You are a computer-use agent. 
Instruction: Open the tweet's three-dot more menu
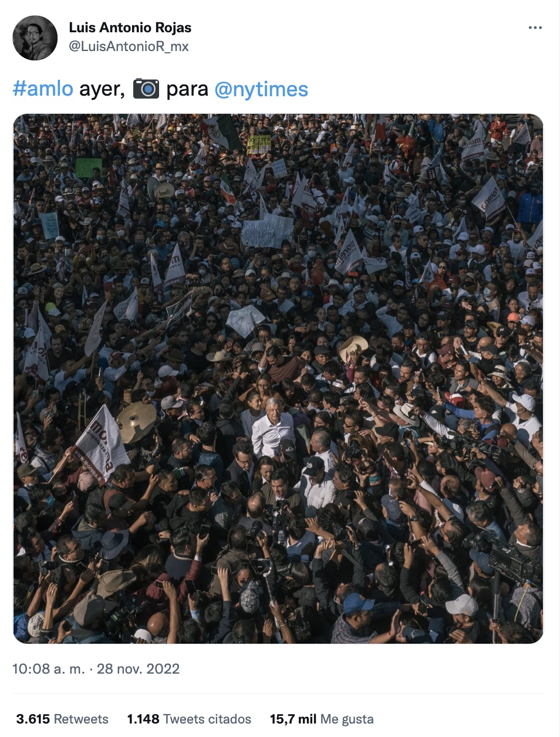pyautogui.click(x=535, y=28)
